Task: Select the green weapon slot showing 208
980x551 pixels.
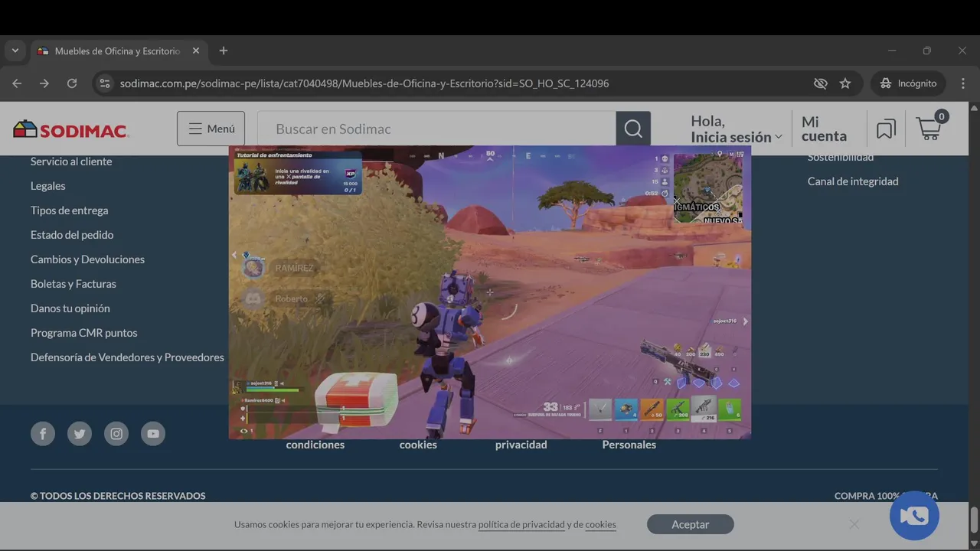Action: pyautogui.click(x=678, y=409)
